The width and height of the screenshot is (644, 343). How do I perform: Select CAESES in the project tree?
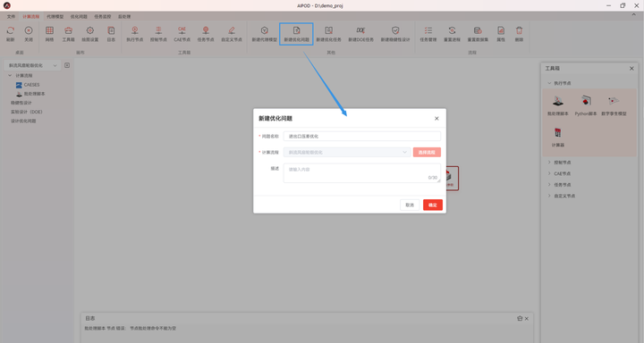(31, 85)
